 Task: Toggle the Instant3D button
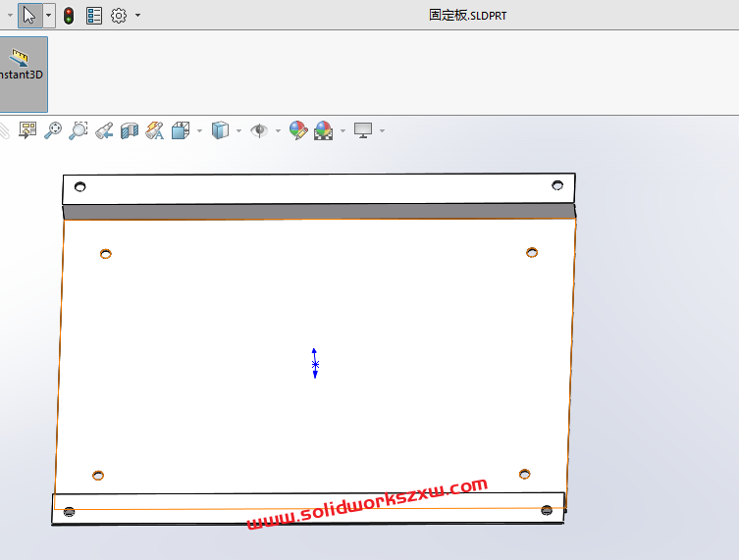point(21,74)
